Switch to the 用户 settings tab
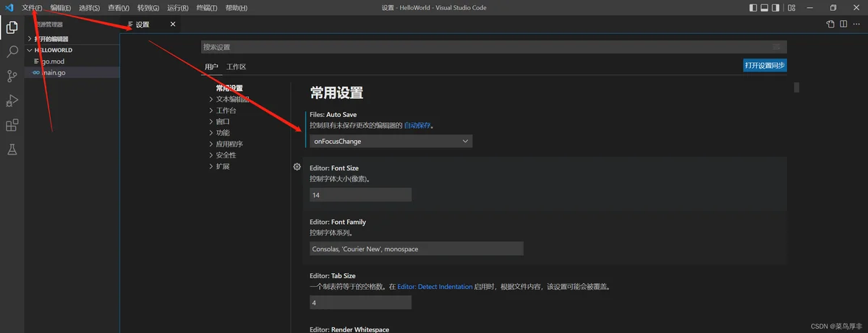This screenshot has height=333, width=868. [211, 66]
